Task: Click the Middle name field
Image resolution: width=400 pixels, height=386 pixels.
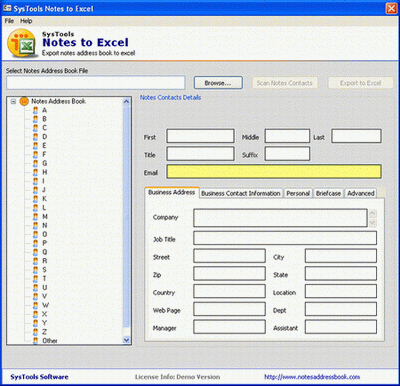Action: tap(287, 136)
